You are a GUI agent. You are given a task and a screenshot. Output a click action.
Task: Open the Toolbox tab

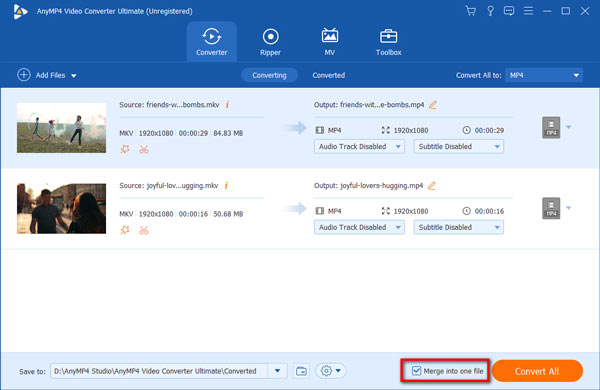[x=388, y=42]
